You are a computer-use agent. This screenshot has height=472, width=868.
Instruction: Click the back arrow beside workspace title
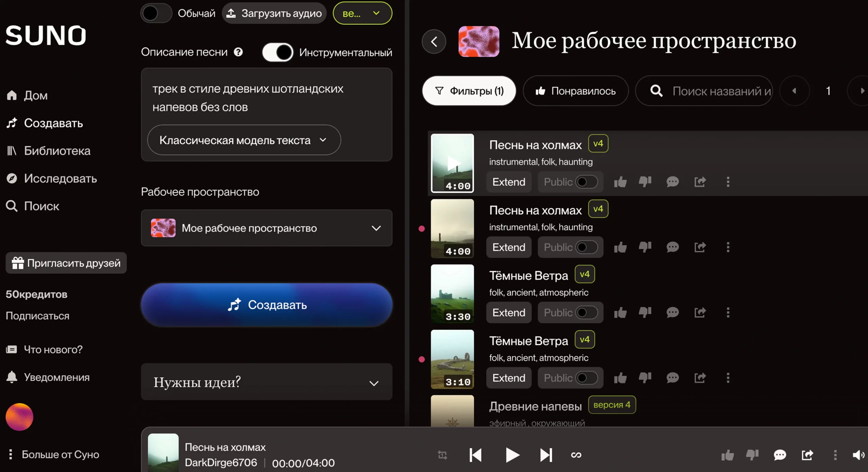pyautogui.click(x=434, y=42)
